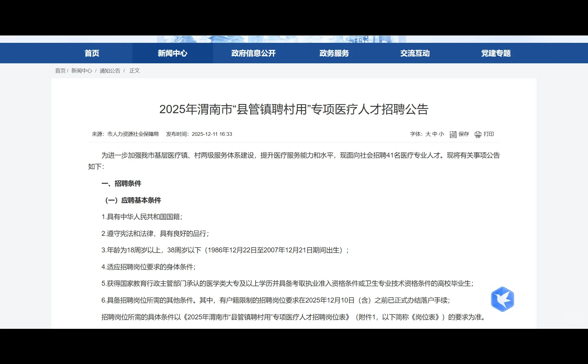Click the 保存 text next to floppy icon

point(463,134)
